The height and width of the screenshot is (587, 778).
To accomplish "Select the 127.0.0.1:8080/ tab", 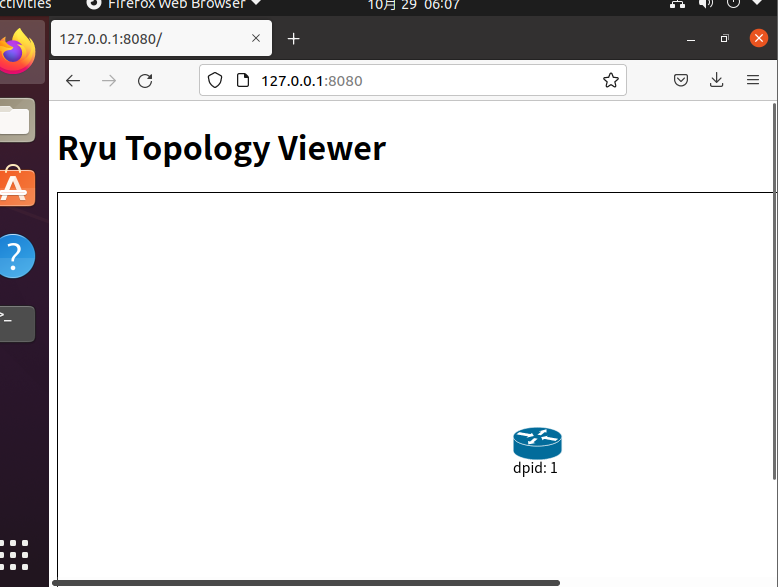I will click(x=161, y=38).
